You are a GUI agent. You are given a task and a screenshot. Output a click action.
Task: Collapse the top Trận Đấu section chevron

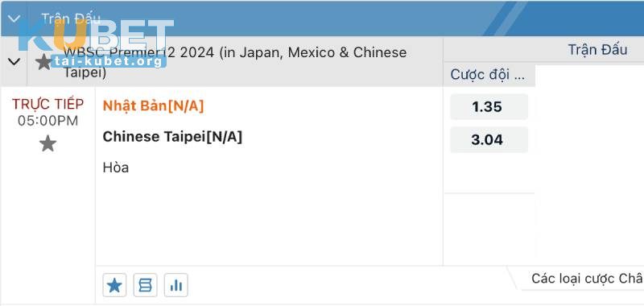pos(14,19)
